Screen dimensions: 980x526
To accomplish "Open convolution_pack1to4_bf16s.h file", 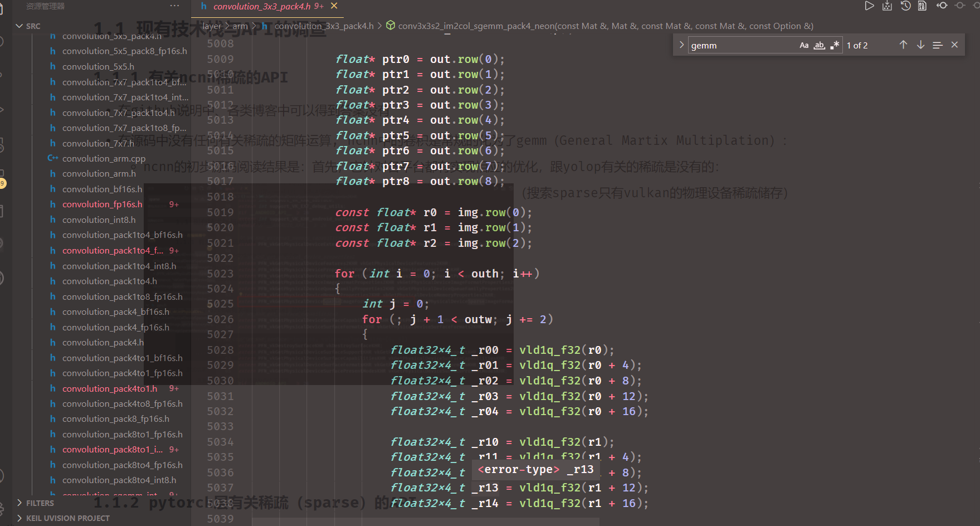I will point(123,235).
